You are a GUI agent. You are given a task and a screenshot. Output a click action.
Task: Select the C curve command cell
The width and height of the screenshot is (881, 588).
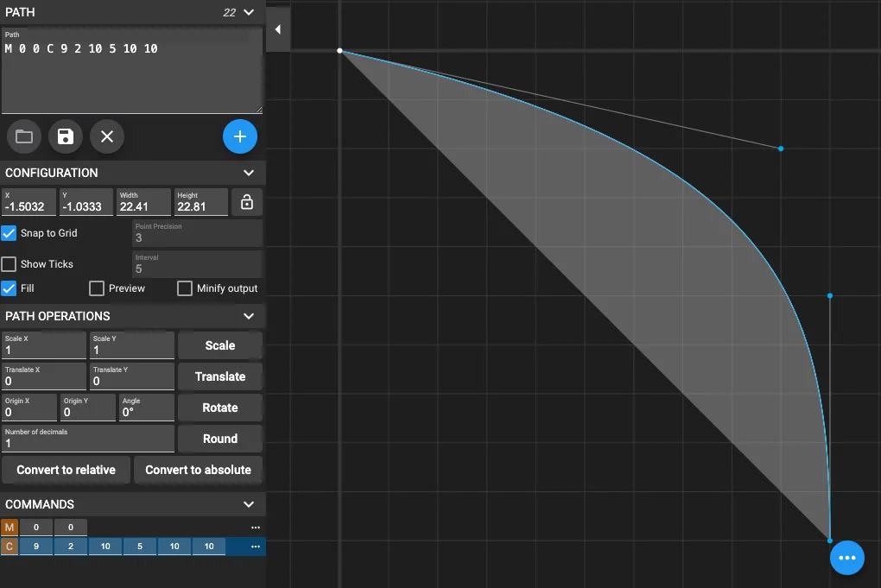8,546
